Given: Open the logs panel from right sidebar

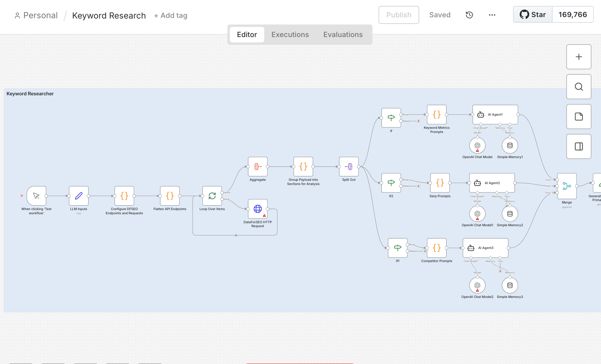Looking at the screenshot, I should (x=579, y=146).
